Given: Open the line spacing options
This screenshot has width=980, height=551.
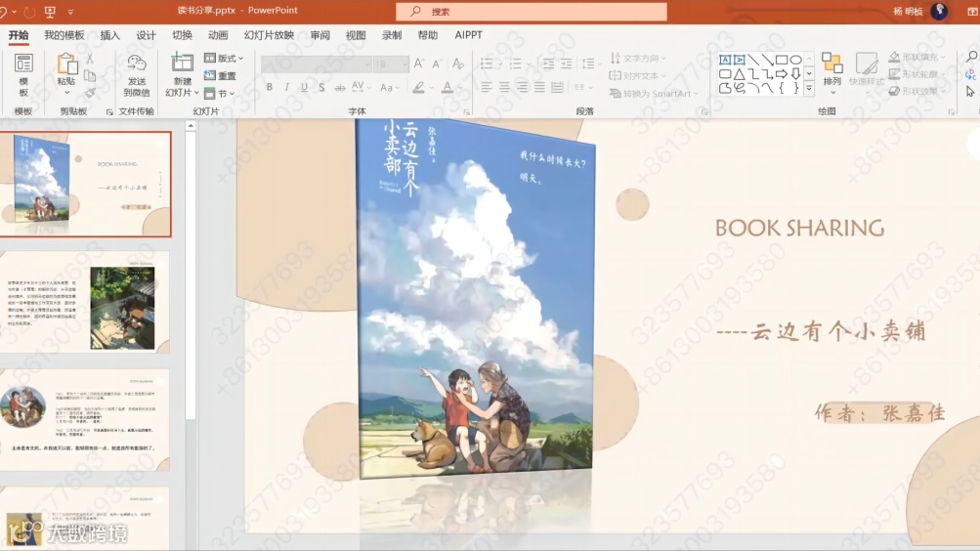Looking at the screenshot, I should tap(590, 64).
